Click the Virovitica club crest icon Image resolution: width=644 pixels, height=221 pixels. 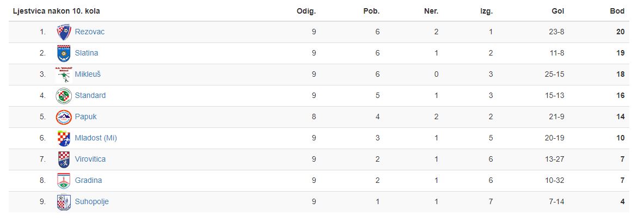click(x=64, y=159)
